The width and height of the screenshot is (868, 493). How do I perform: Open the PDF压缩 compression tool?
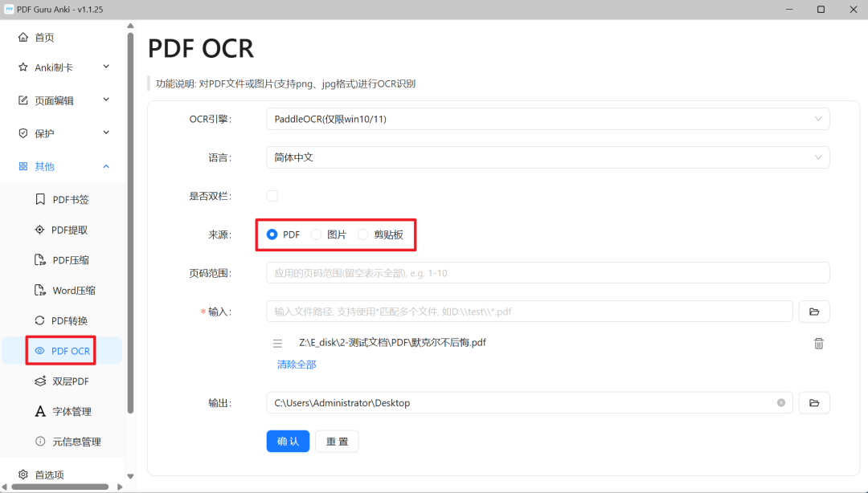click(x=71, y=259)
